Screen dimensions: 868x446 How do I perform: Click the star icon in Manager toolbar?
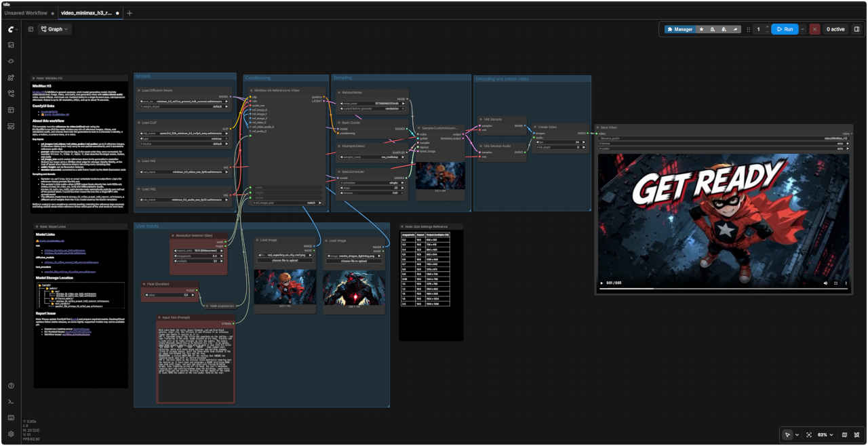(x=701, y=29)
